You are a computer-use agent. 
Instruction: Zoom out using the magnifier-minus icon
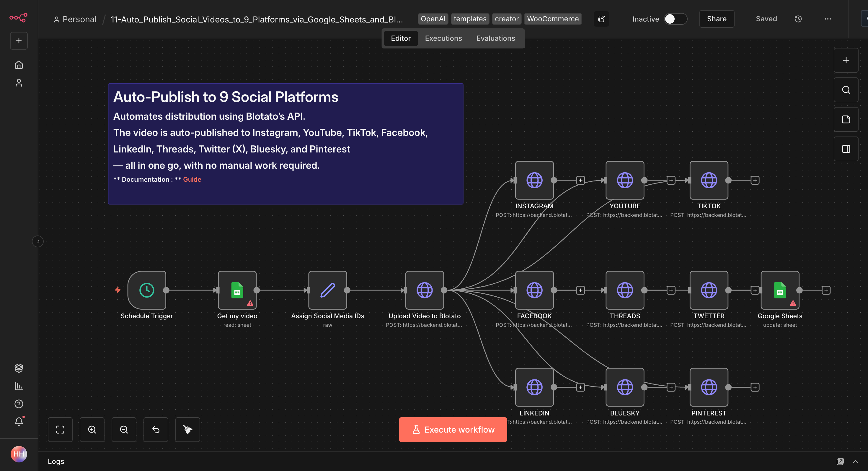click(x=124, y=430)
